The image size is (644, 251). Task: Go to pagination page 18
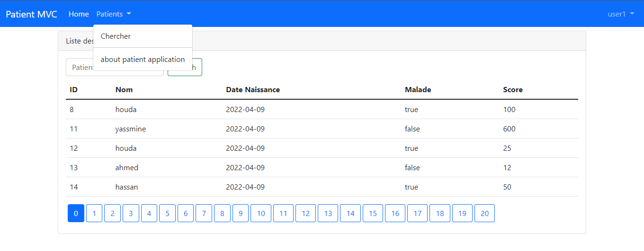[x=440, y=214]
